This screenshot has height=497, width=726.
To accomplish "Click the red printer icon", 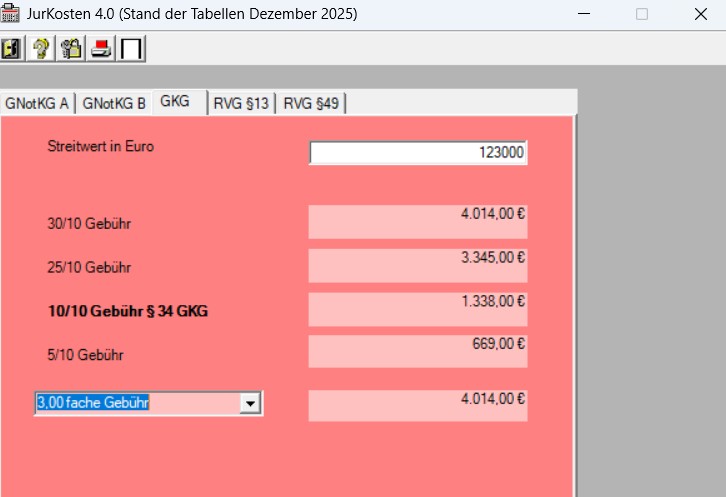I will [x=102, y=49].
